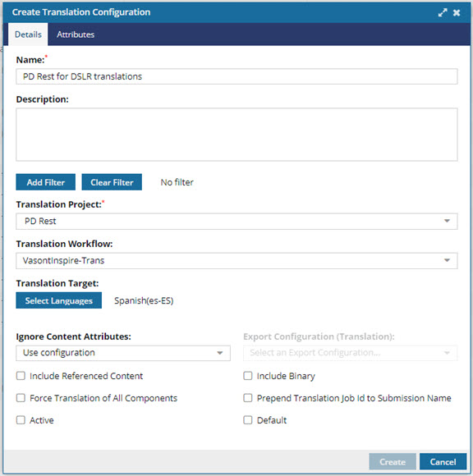Open the Translation Project dropdown arrow

click(447, 221)
